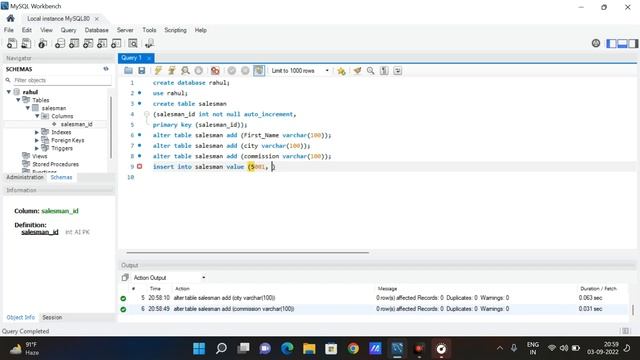Viewport: 640px width, 360px height.
Task: Expand the Indexes node
Action: [37, 132]
